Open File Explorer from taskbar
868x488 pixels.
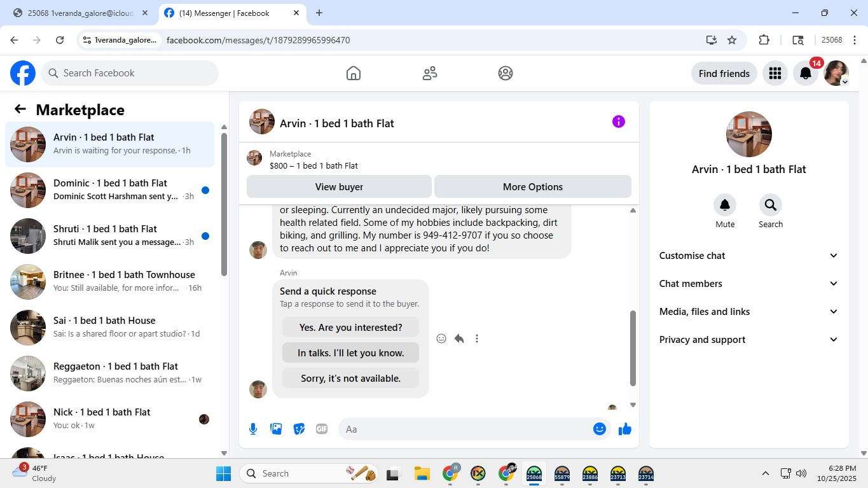pos(422,473)
